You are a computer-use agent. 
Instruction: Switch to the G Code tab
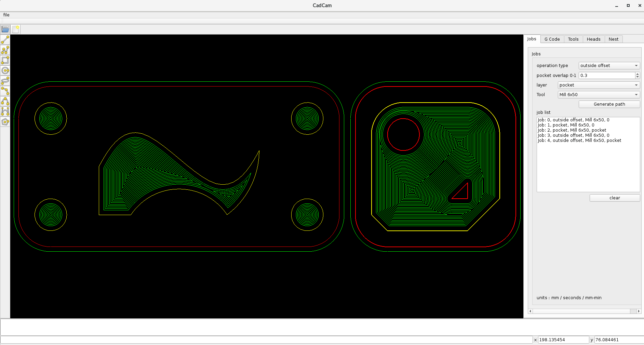click(x=552, y=39)
